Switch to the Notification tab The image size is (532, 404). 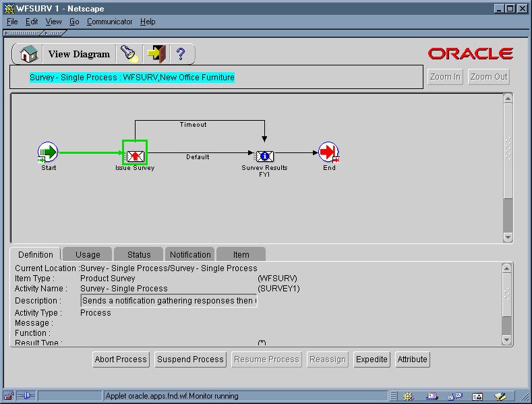point(190,254)
